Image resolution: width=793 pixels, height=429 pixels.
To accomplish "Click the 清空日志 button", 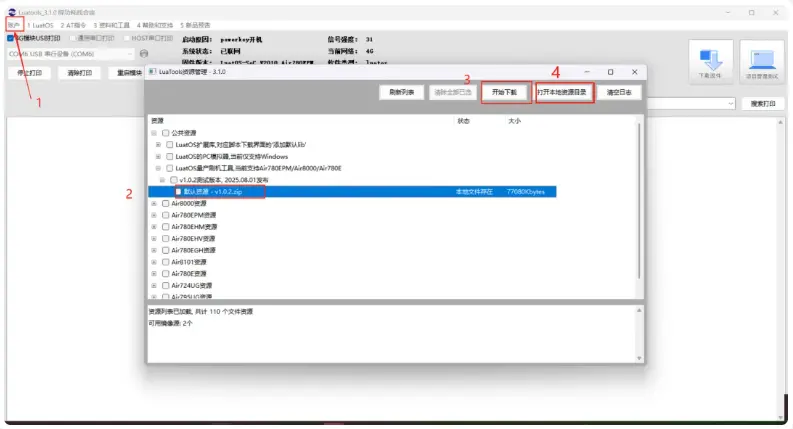I will click(619, 92).
